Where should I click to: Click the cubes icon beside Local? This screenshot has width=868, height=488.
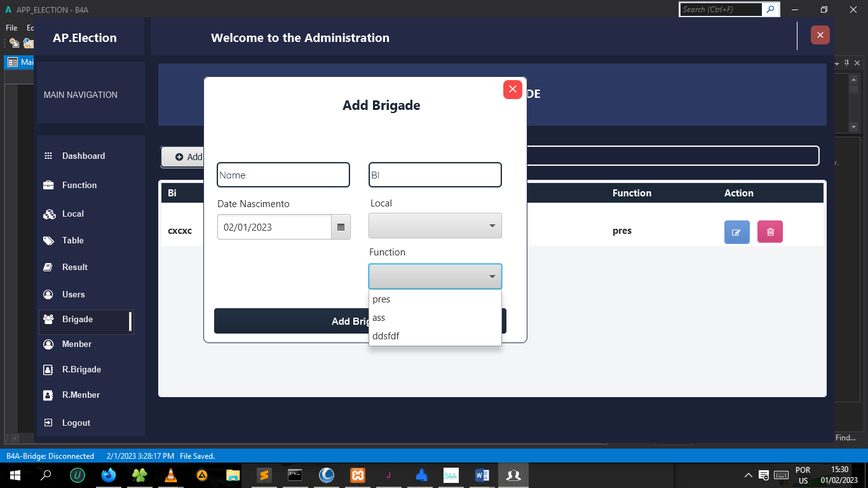[48, 215]
